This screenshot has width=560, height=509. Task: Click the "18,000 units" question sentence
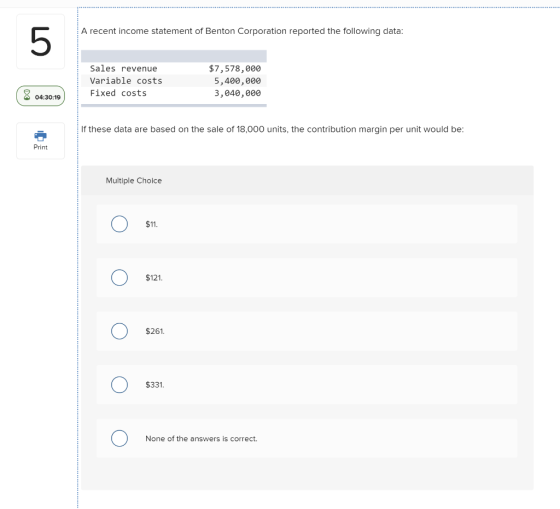click(x=272, y=129)
